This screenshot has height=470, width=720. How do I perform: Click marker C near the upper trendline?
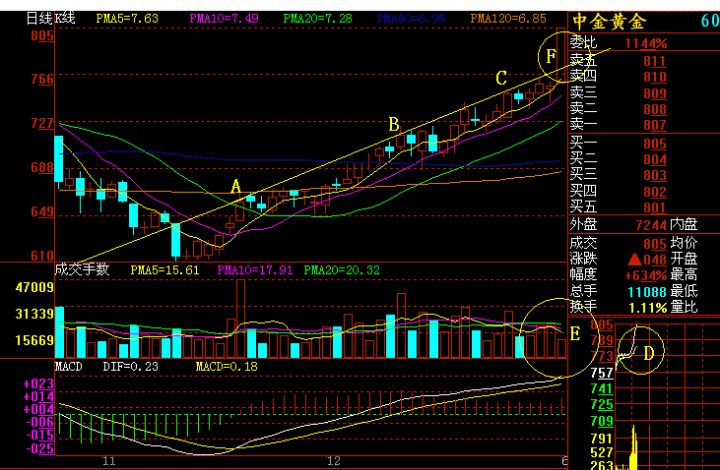point(501,77)
